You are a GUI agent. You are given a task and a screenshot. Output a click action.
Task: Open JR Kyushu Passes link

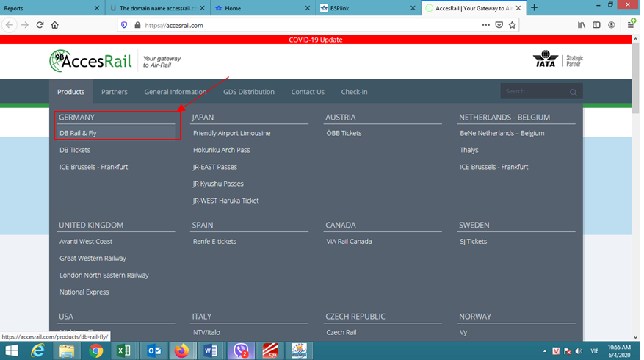pyautogui.click(x=218, y=184)
